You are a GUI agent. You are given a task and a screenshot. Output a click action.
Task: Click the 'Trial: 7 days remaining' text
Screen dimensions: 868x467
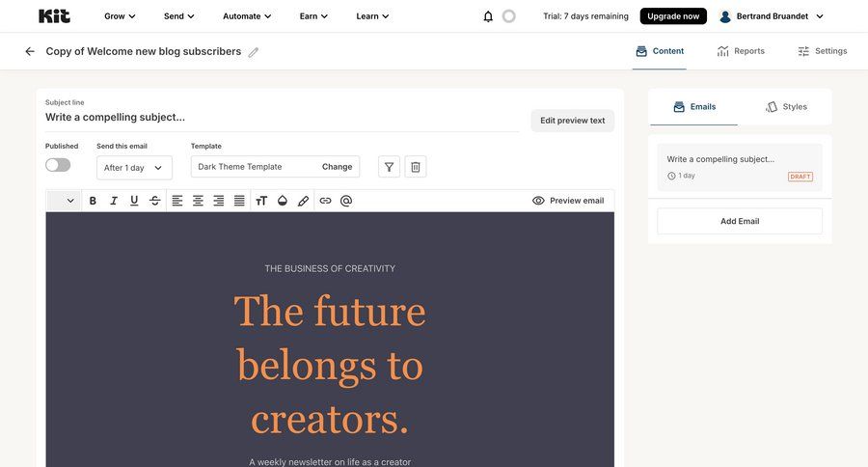coord(585,16)
